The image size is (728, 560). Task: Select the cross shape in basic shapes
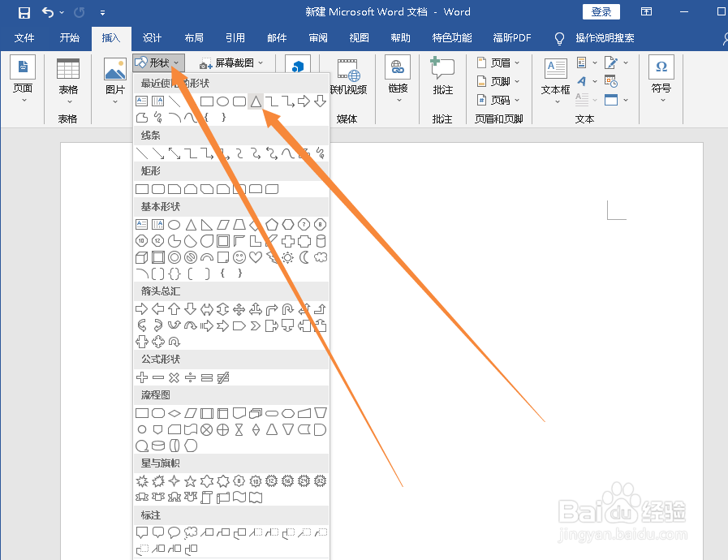coord(288,241)
